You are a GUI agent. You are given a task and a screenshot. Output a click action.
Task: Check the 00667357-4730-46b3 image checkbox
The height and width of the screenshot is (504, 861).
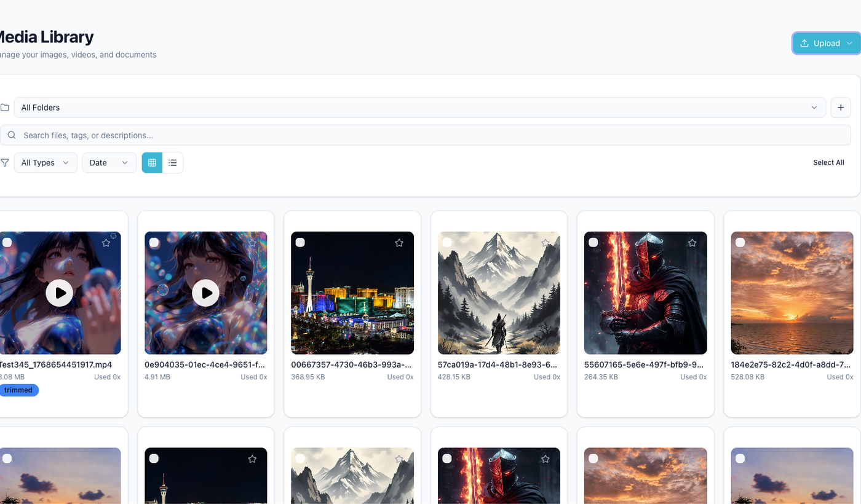coord(300,242)
